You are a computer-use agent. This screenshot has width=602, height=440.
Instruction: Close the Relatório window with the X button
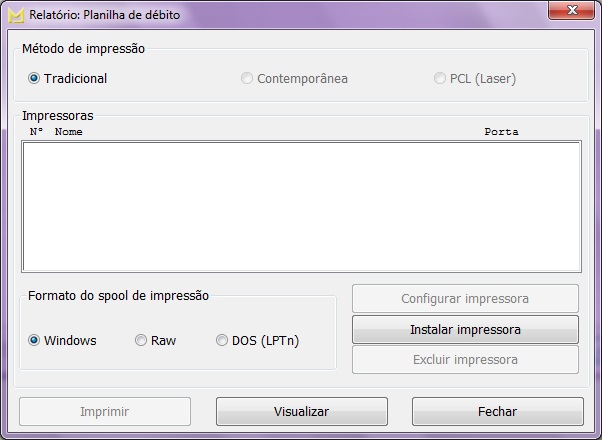pyautogui.click(x=571, y=11)
